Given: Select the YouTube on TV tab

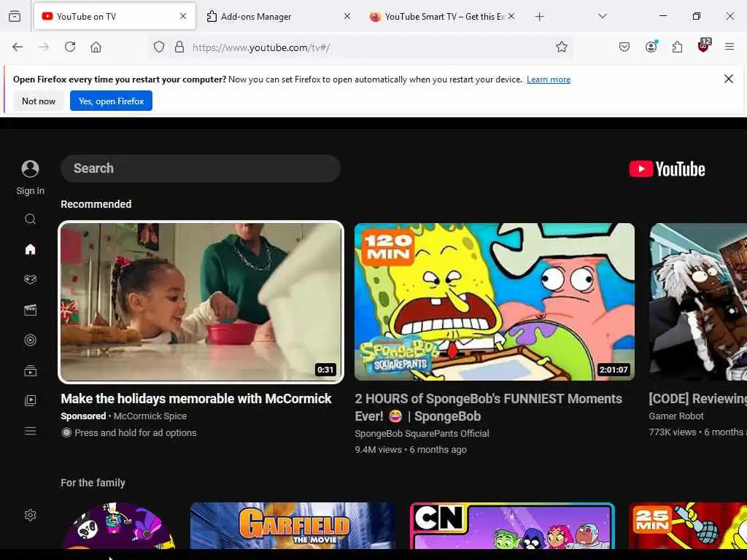Looking at the screenshot, I should point(115,17).
